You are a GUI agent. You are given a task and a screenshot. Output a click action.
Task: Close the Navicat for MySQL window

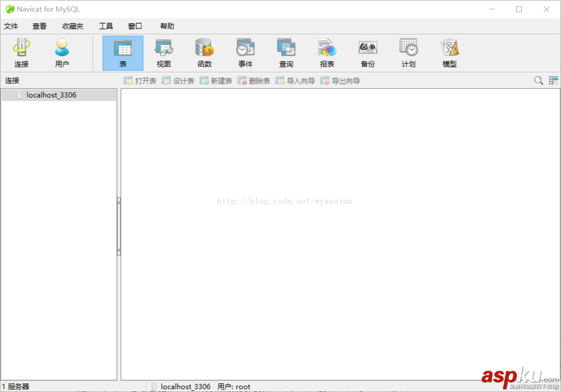pos(547,9)
